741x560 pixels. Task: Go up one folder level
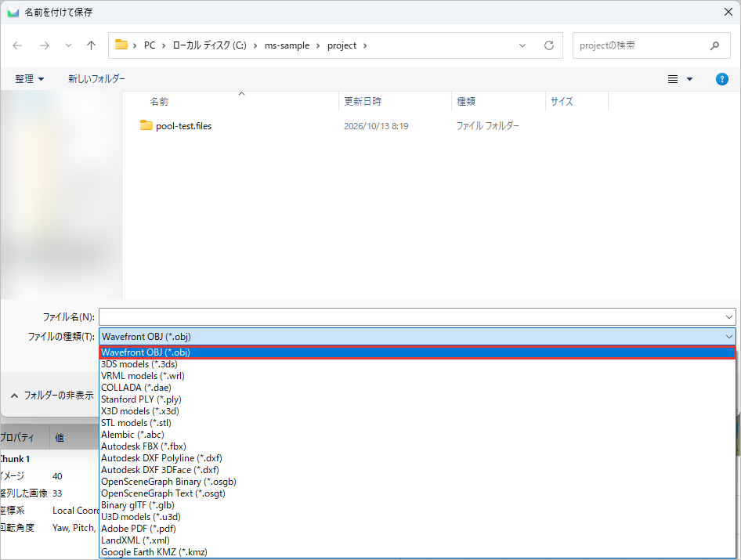pyautogui.click(x=91, y=45)
